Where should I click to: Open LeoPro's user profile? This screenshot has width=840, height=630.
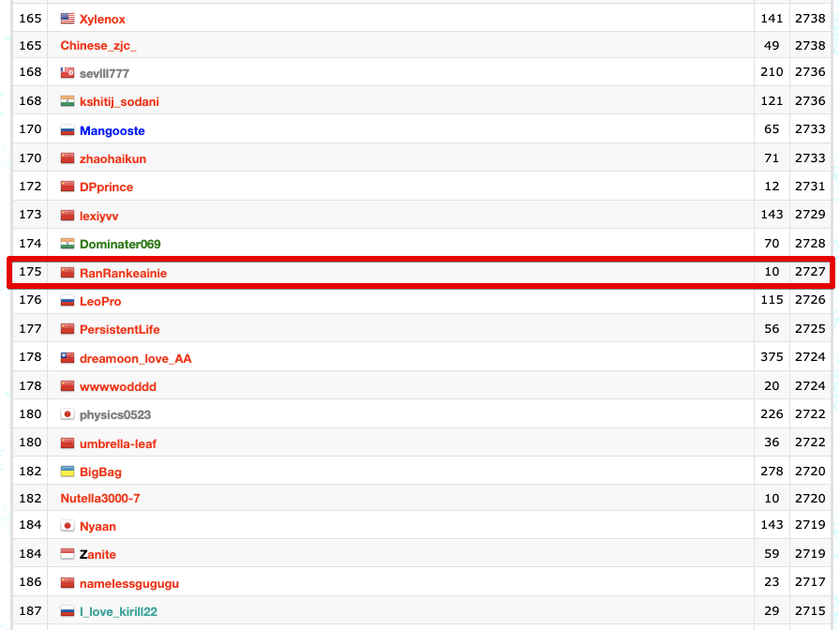100,302
